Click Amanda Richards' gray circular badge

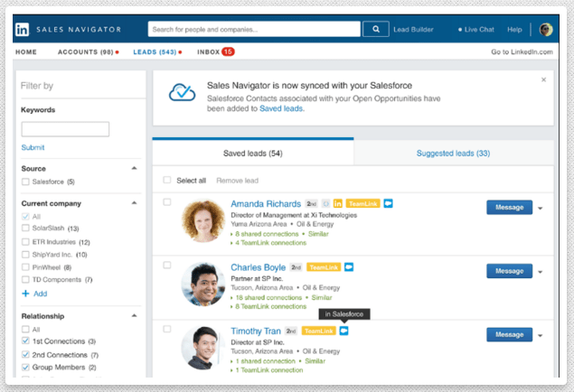pos(325,204)
